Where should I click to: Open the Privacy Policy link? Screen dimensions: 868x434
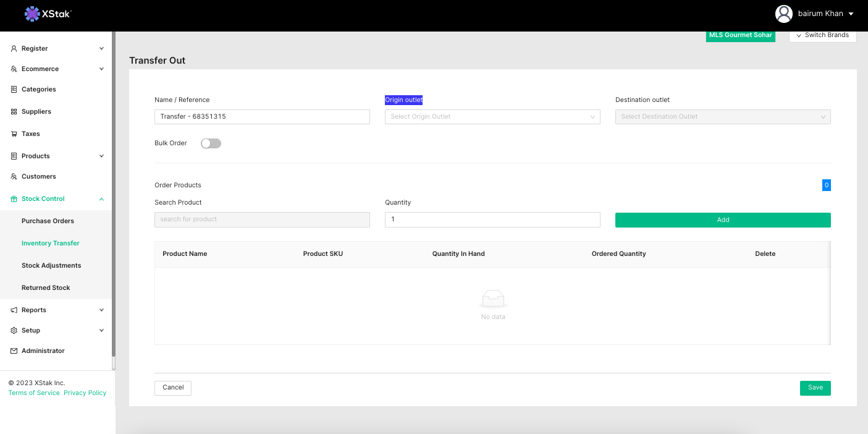(x=85, y=393)
